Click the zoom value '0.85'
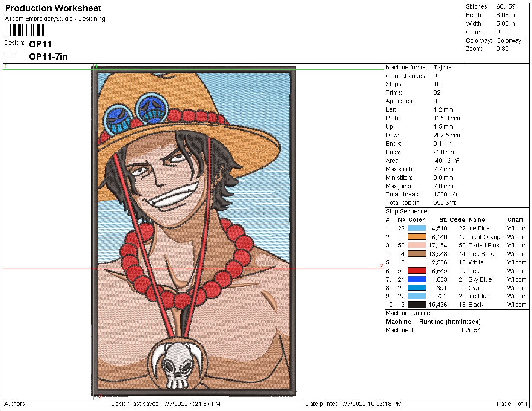 click(503, 49)
